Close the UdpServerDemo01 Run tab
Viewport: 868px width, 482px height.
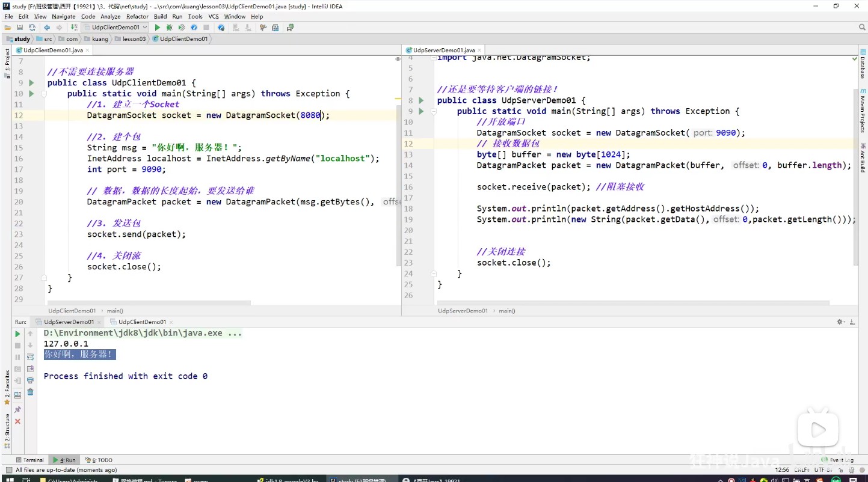point(99,322)
